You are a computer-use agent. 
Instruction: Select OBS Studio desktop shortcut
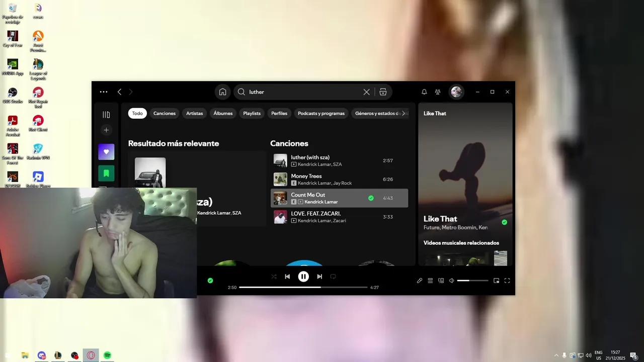point(13,96)
